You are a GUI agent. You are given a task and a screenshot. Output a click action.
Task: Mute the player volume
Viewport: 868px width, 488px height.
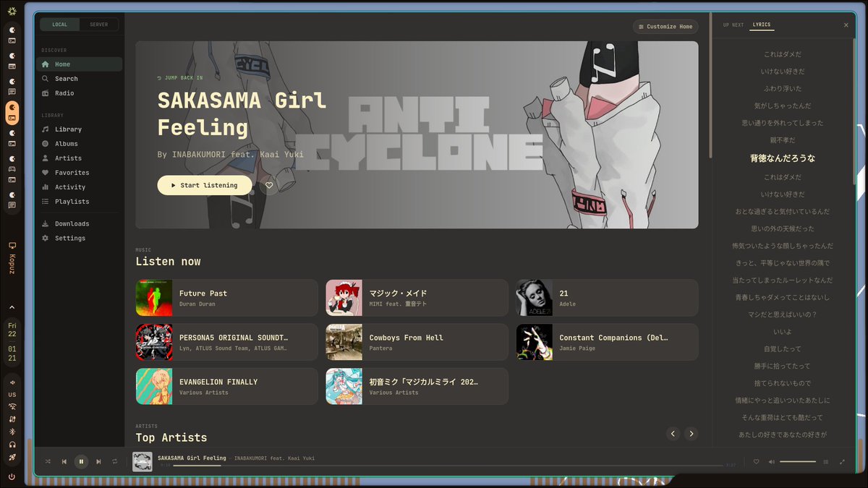click(x=771, y=461)
